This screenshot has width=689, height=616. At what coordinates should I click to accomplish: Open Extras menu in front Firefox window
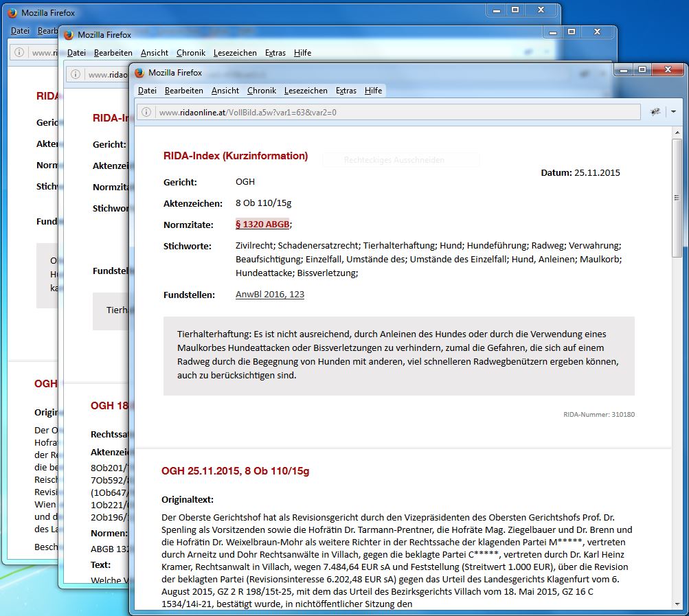[346, 91]
